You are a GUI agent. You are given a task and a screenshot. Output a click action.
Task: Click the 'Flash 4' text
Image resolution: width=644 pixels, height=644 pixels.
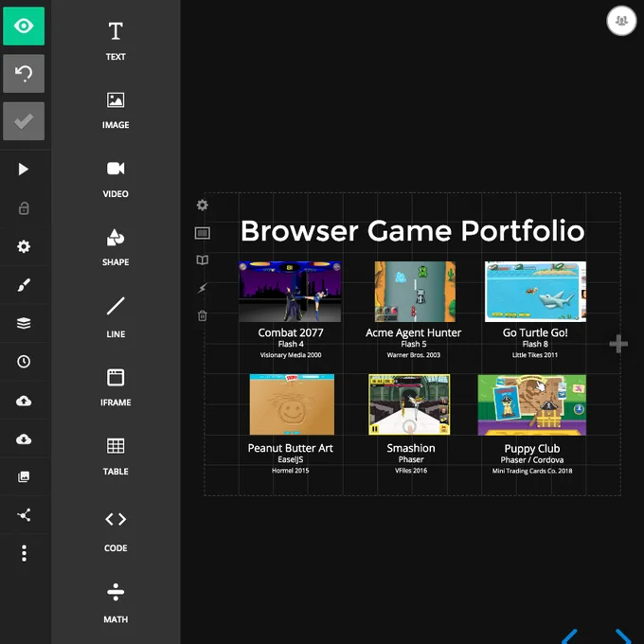point(291,344)
